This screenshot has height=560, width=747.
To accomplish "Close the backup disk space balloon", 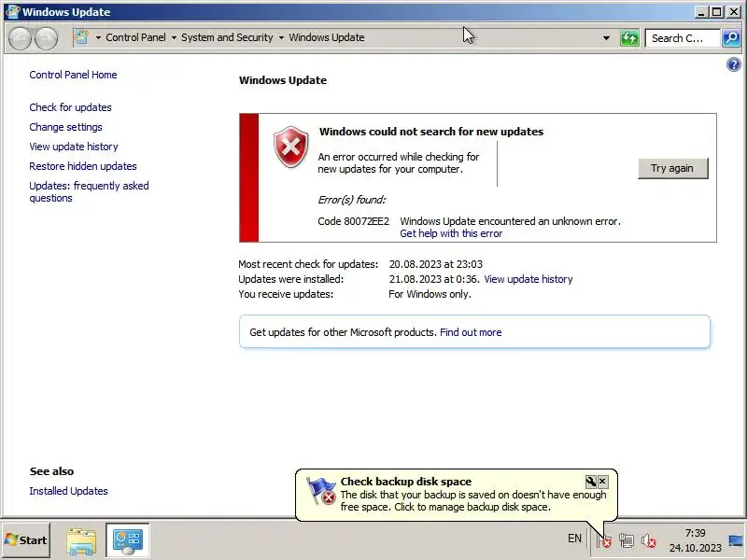I will (x=602, y=482).
